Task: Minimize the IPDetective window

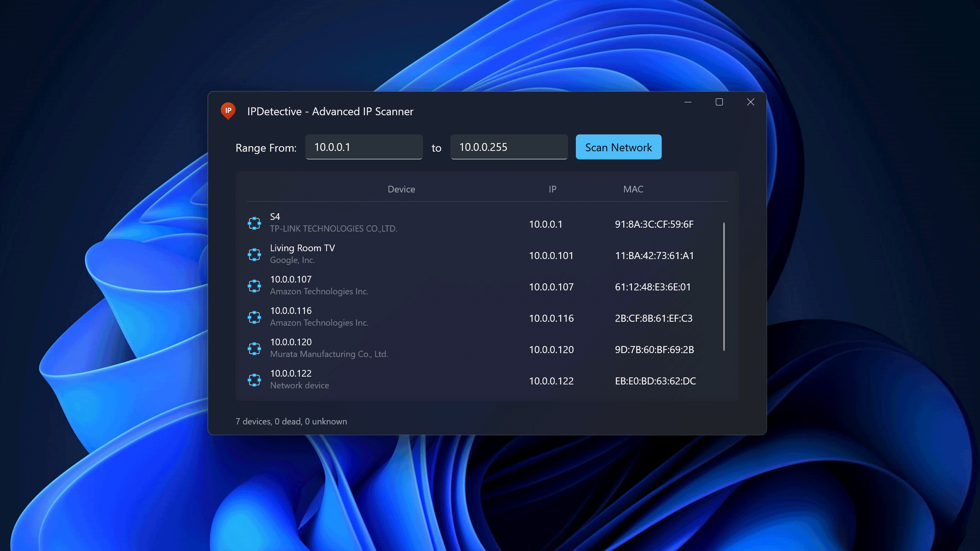Action: [688, 102]
